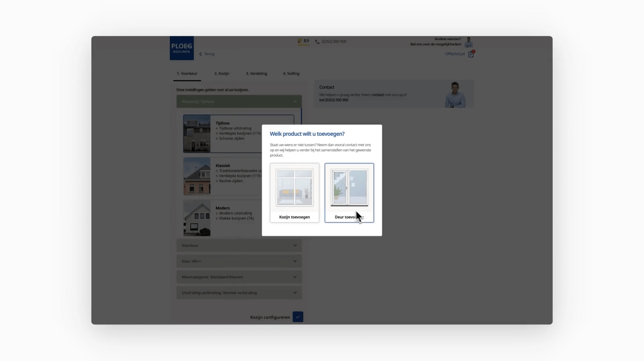Image resolution: width=644 pixels, height=361 pixels.
Task: Choose Kozijn toevoegen in the dialog
Action: tap(294, 193)
